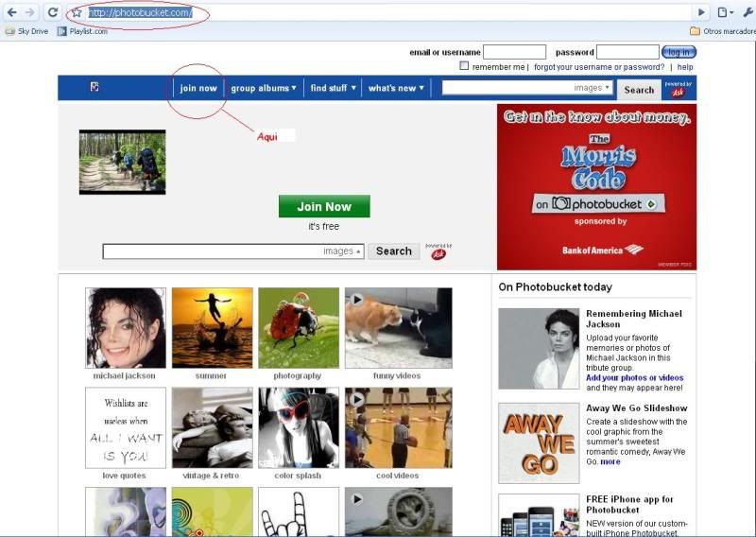Image resolution: width=756 pixels, height=537 pixels.
Task: Open the funny videos thumbnail
Action: pos(398,328)
